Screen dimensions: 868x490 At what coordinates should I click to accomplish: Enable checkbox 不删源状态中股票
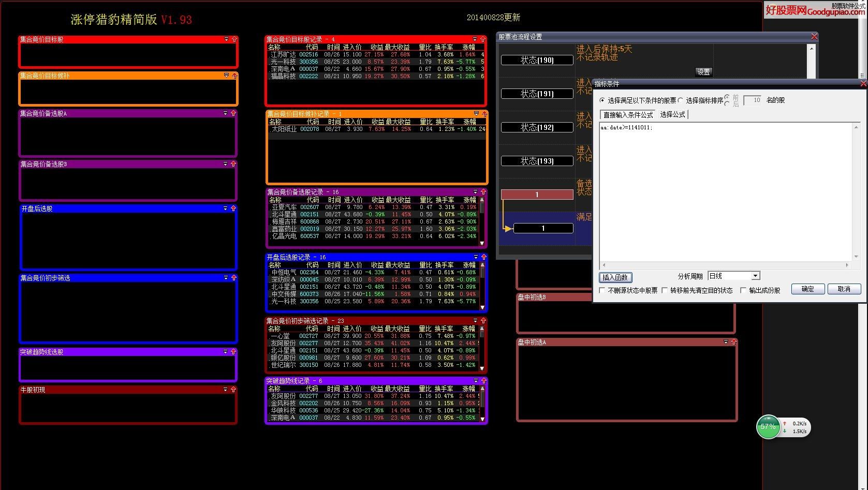[x=602, y=290]
